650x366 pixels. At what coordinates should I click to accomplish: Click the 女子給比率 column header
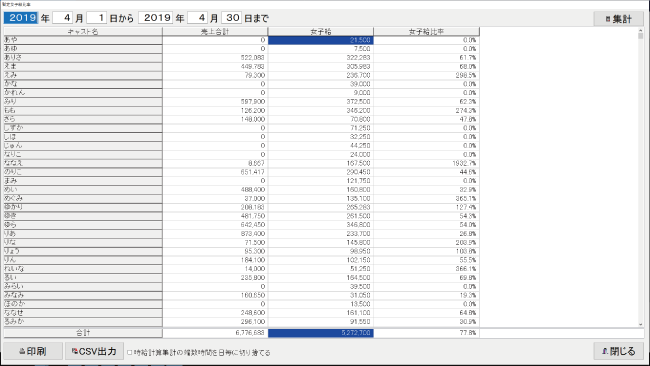427,32
